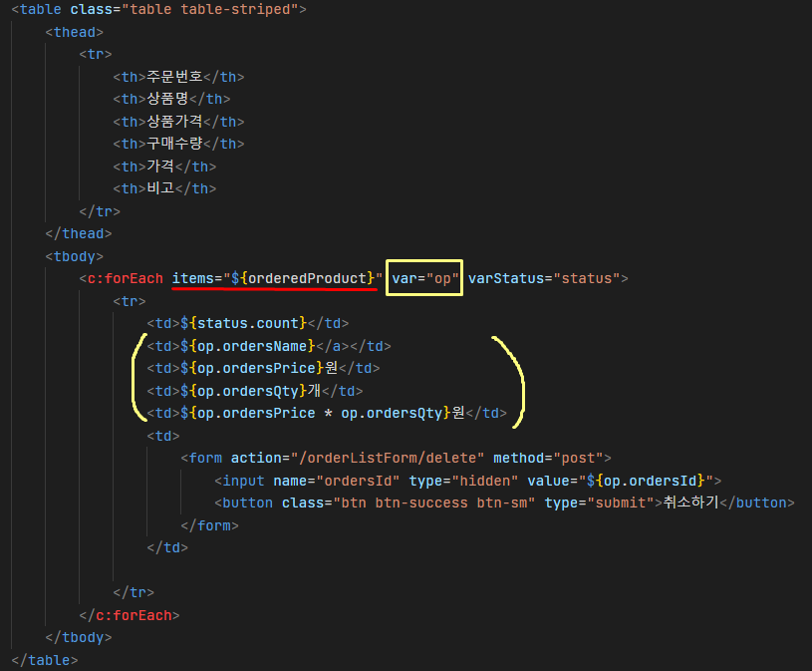Click the varStatus="status" attribute
The image size is (812, 671).
pos(543,278)
